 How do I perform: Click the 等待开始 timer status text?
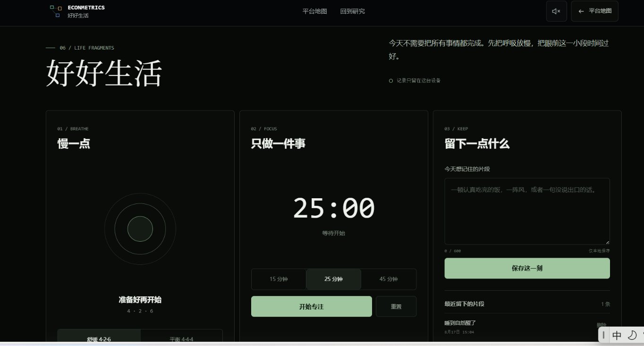334,233
